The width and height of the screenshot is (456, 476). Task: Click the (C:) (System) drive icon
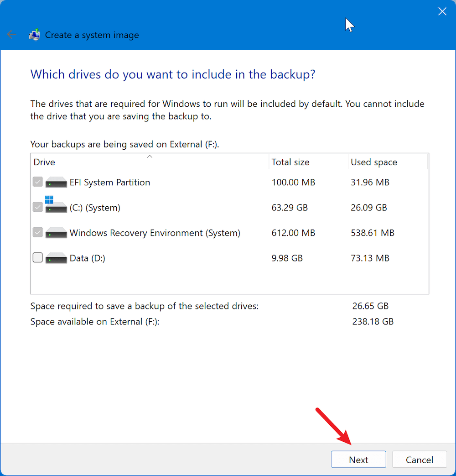(x=56, y=208)
